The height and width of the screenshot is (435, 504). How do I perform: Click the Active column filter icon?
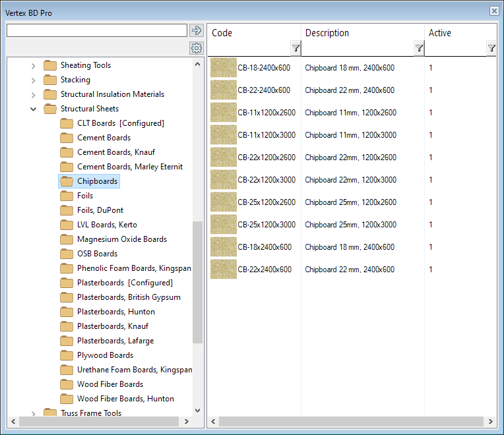(x=491, y=48)
